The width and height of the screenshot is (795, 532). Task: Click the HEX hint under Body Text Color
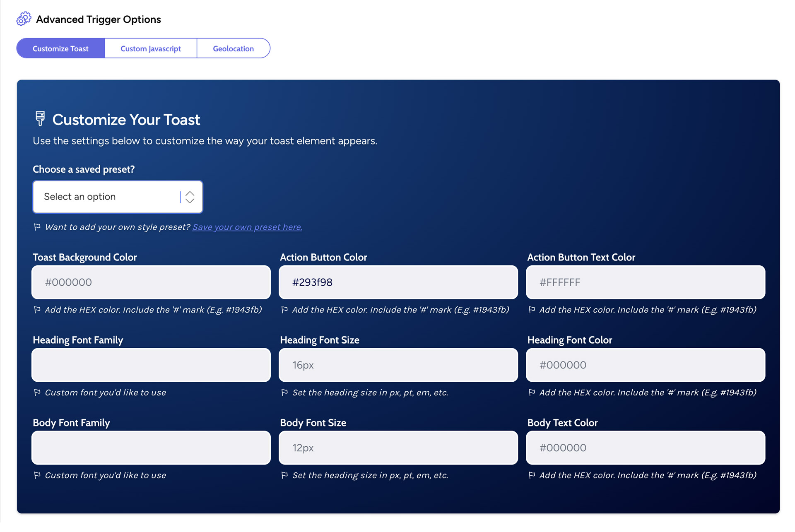(648, 476)
